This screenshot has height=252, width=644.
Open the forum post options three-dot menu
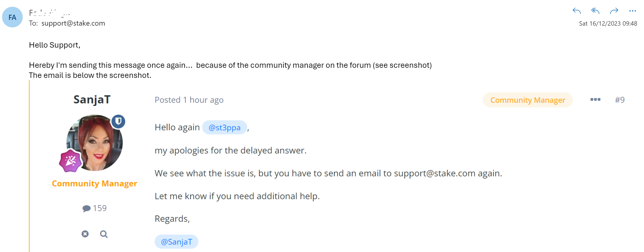[595, 100]
